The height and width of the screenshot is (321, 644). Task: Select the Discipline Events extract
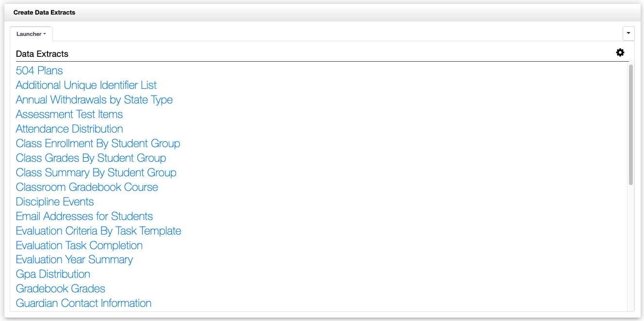click(55, 202)
